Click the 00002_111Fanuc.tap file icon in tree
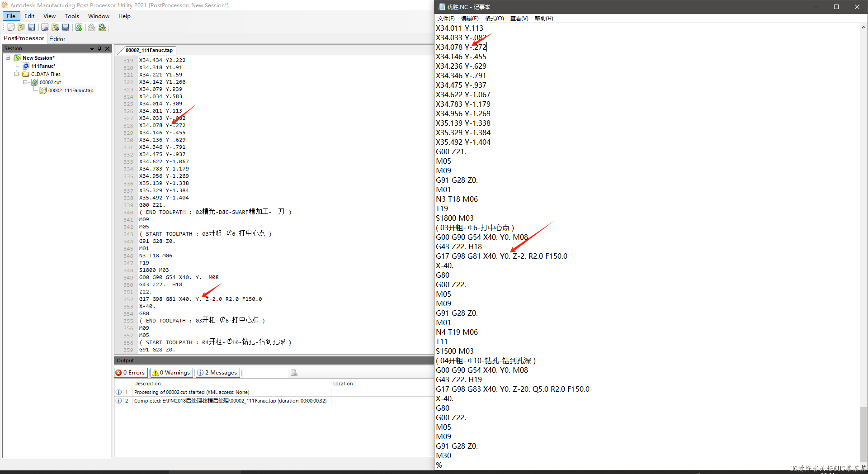868x474 pixels. pyautogui.click(x=43, y=90)
